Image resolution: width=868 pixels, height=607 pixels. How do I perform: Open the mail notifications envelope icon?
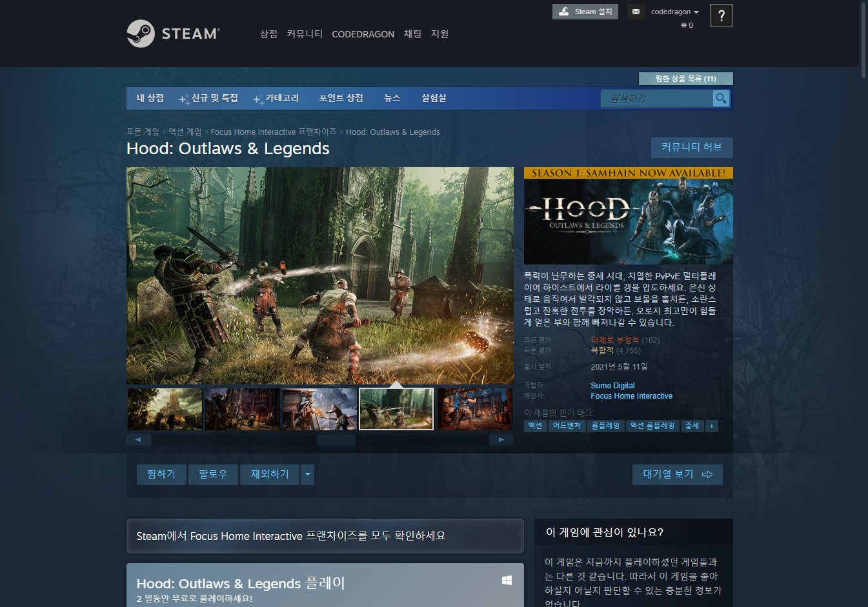[x=636, y=12]
